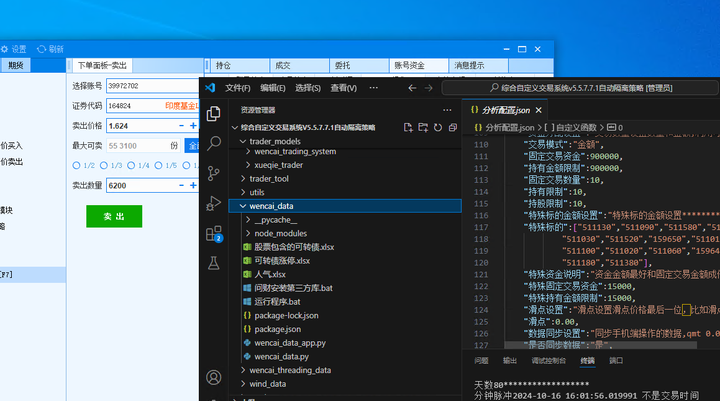Expand the trader_tool folder
This screenshot has height=401, width=720.
(x=243, y=179)
